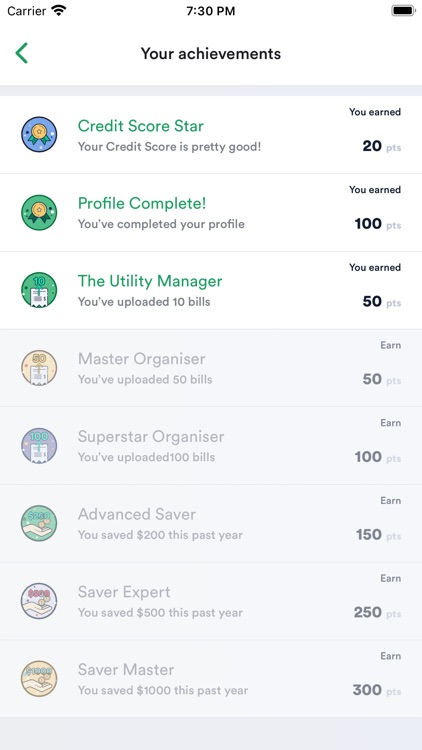This screenshot has height=750, width=422.
Task: Click the Superstar Organiser 100 badge icon
Action: click(x=39, y=445)
